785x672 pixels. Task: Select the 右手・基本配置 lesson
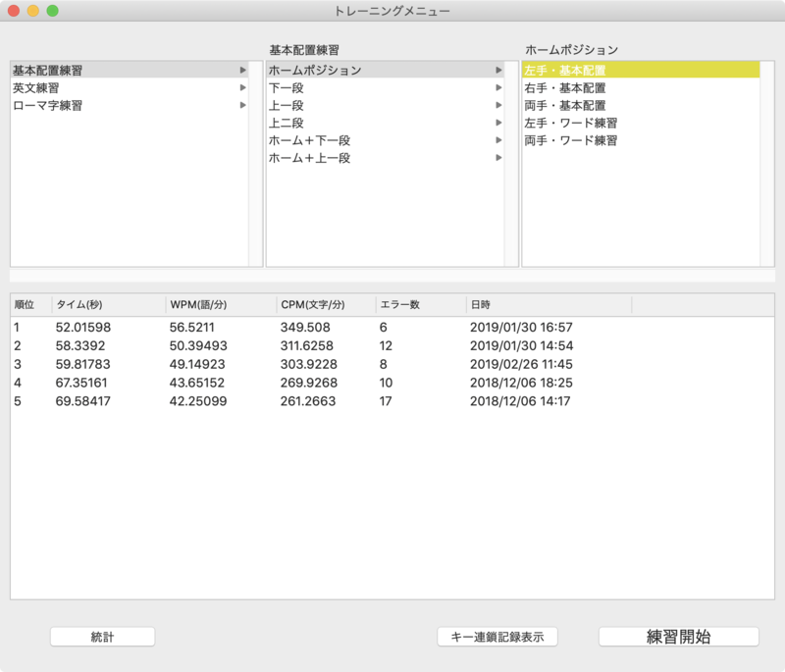[641, 87]
